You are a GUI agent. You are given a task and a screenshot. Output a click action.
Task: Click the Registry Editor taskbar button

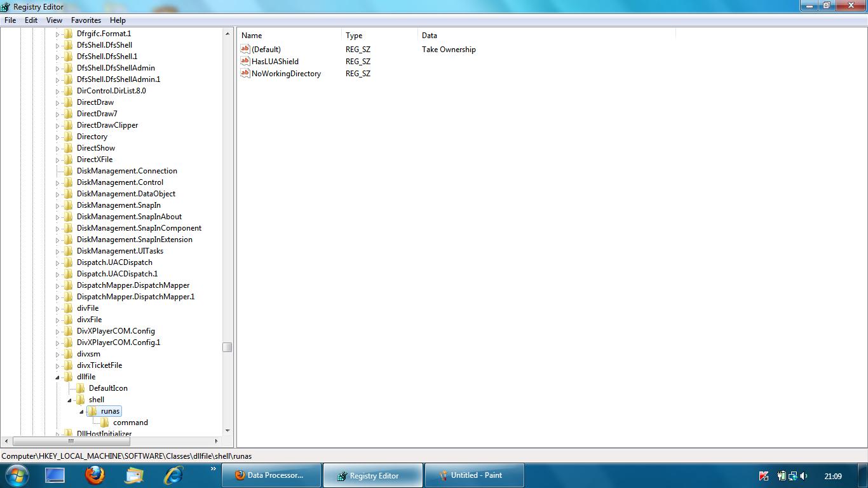(x=372, y=475)
